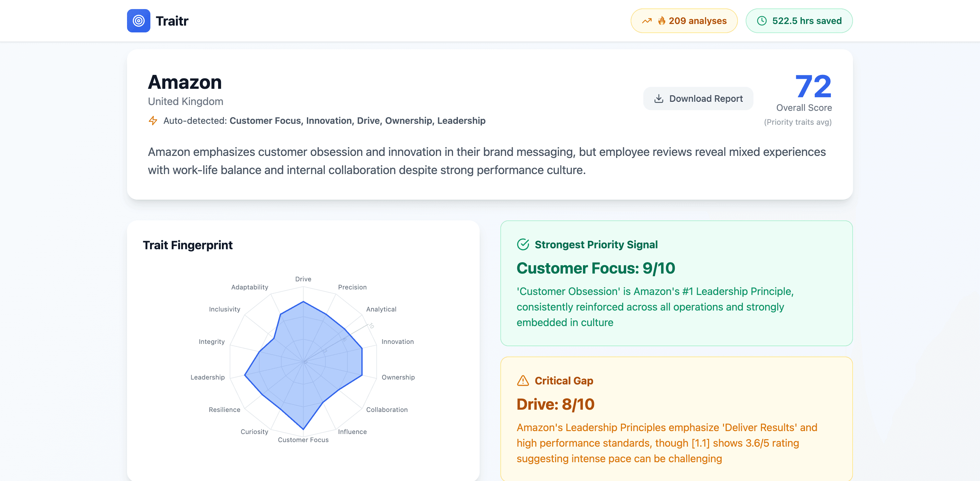The image size is (980, 481).
Task: Click the Drive: 8/10 gap heading
Action: [x=555, y=404]
